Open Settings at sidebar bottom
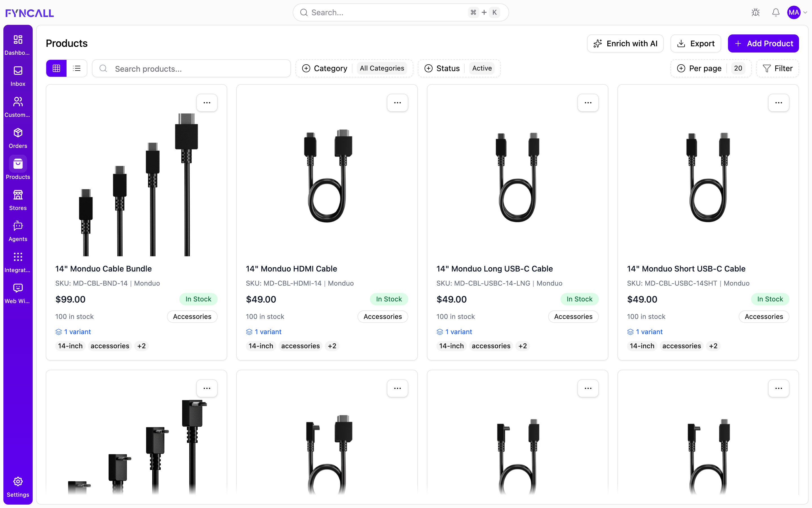The width and height of the screenshot is (812, 508). [x=18, y=487]
